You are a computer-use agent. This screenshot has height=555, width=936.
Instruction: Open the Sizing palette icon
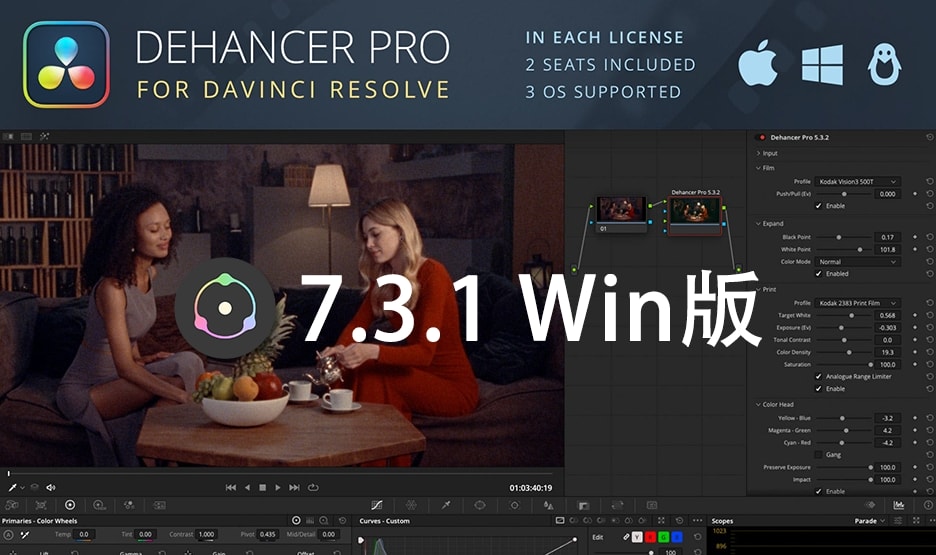click(617, 505)
